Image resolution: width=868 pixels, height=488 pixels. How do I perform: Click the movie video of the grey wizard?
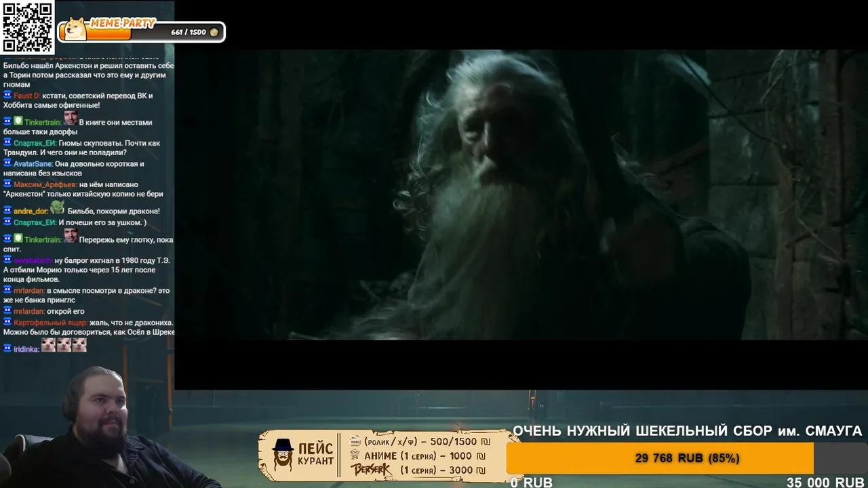tap(521, 195)
